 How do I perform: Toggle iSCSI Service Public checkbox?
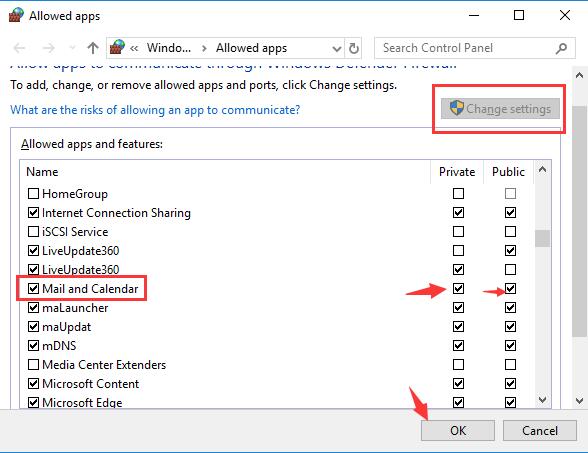point(510,231)
